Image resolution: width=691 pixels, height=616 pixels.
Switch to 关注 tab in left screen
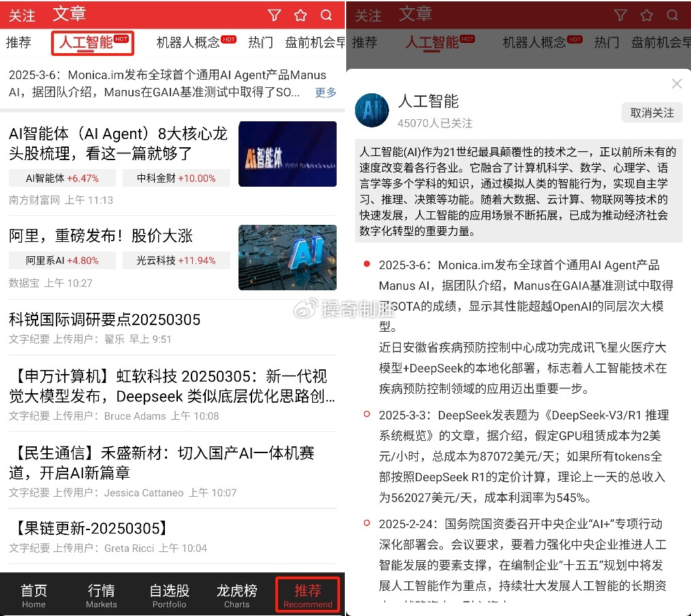pyautogui.click(x=22, y=16)
